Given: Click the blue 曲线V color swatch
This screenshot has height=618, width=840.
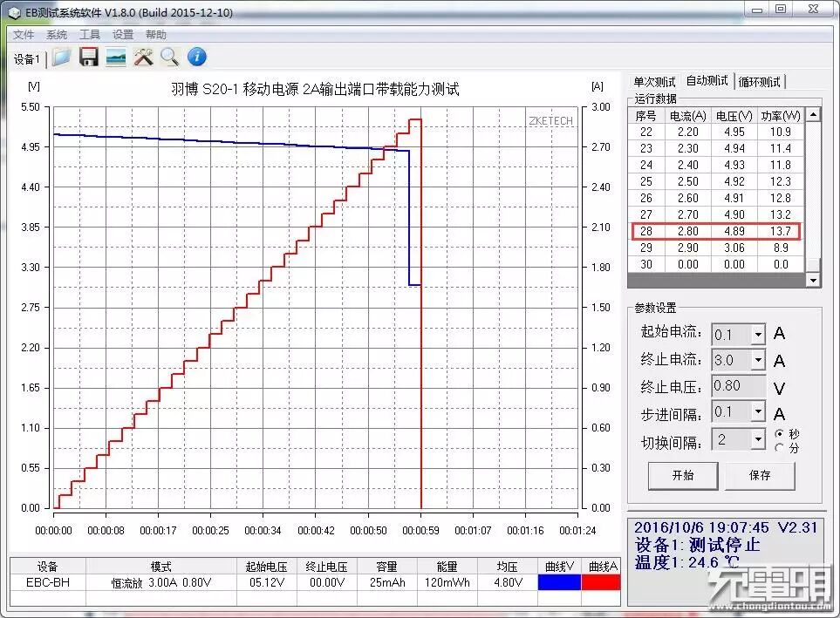Looking at the screenshot, I should click(x=559, y=582).
